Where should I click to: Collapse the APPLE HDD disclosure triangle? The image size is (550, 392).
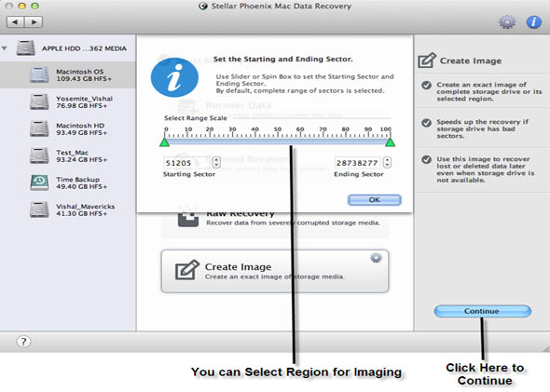coord(5,48)
